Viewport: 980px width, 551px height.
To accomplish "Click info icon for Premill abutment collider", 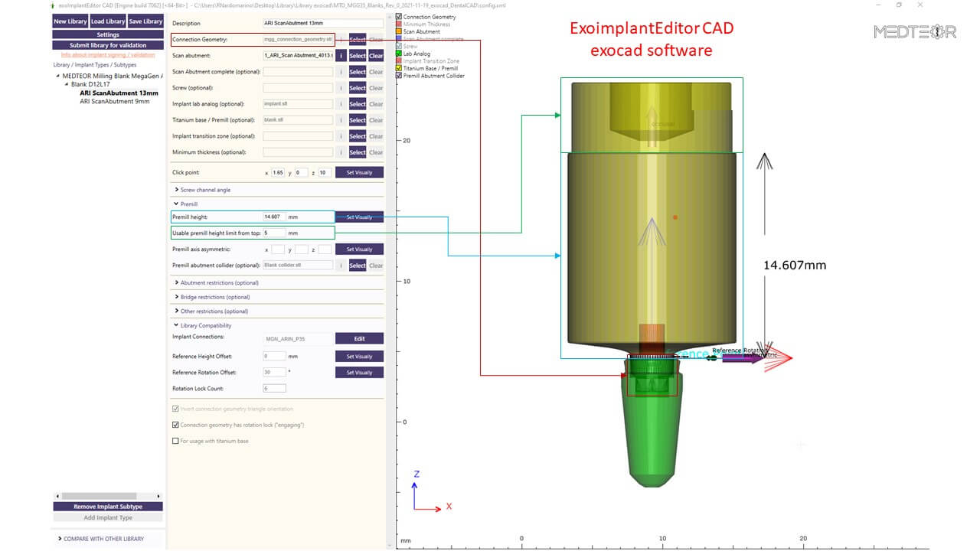I will (x=341, y=266).
